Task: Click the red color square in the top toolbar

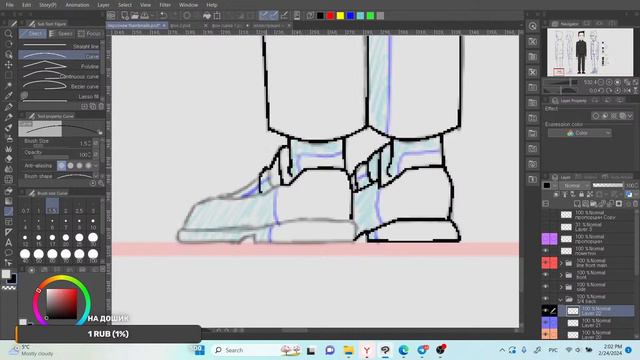Action: click(330, 16)
